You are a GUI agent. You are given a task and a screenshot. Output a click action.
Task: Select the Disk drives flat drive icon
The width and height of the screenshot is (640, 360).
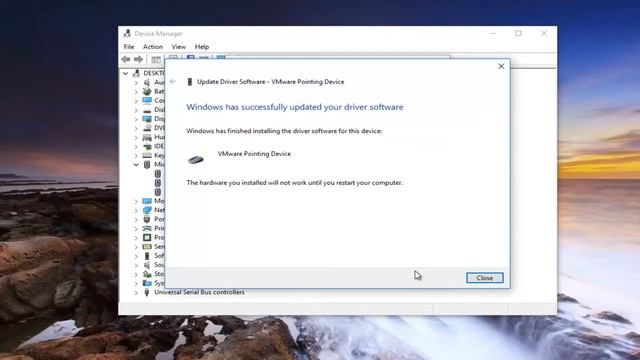coord(147,110)
